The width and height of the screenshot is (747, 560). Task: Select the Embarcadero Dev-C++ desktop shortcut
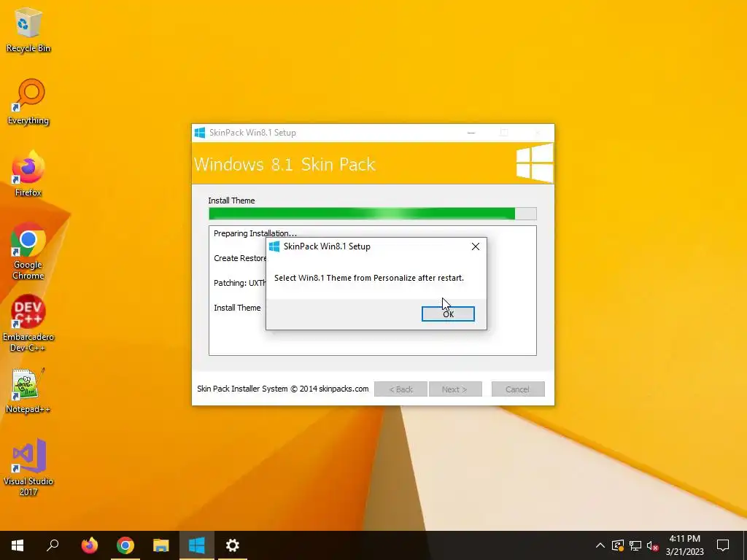(28, 324)
